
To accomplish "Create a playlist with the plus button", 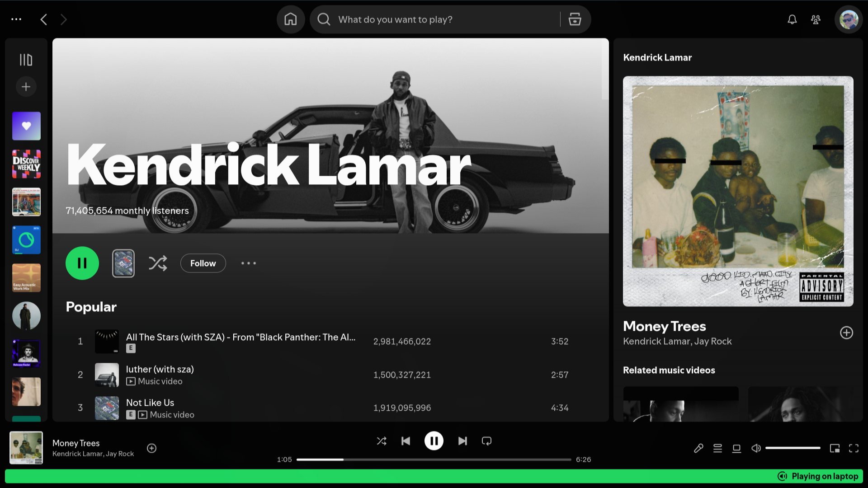I will pos(26,86).
